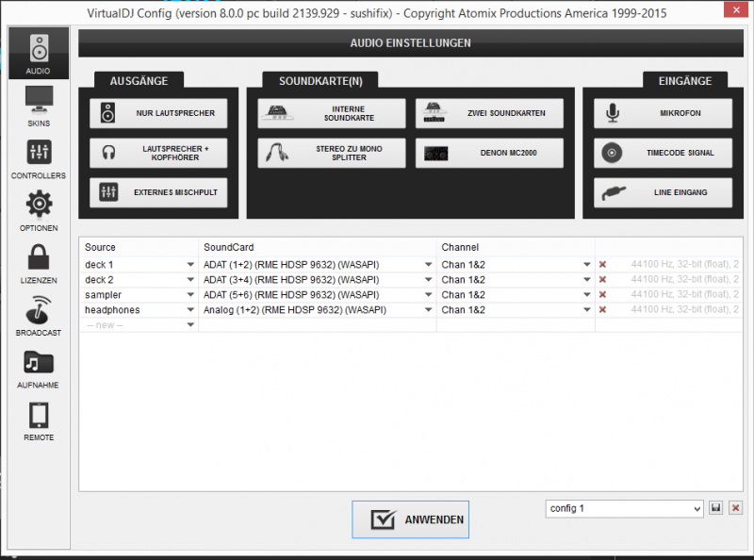Open the config 1 preset dropdown

coord(624,508)
